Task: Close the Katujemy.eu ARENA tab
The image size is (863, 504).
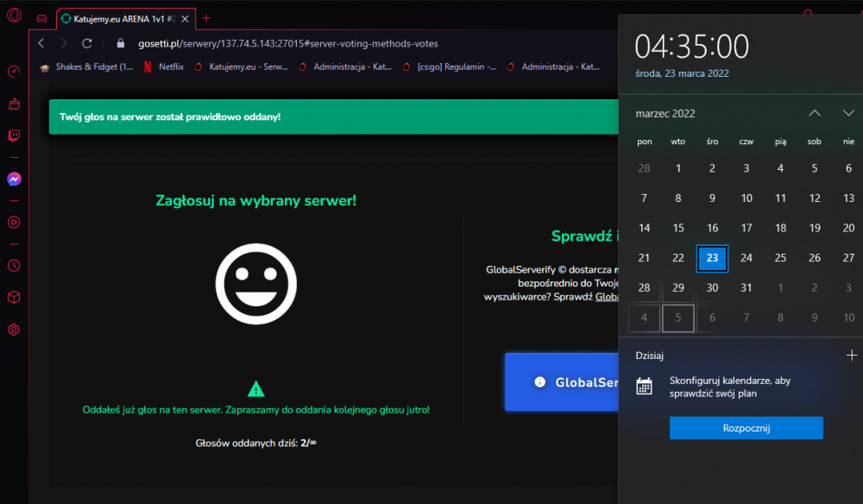Action: 185,19
